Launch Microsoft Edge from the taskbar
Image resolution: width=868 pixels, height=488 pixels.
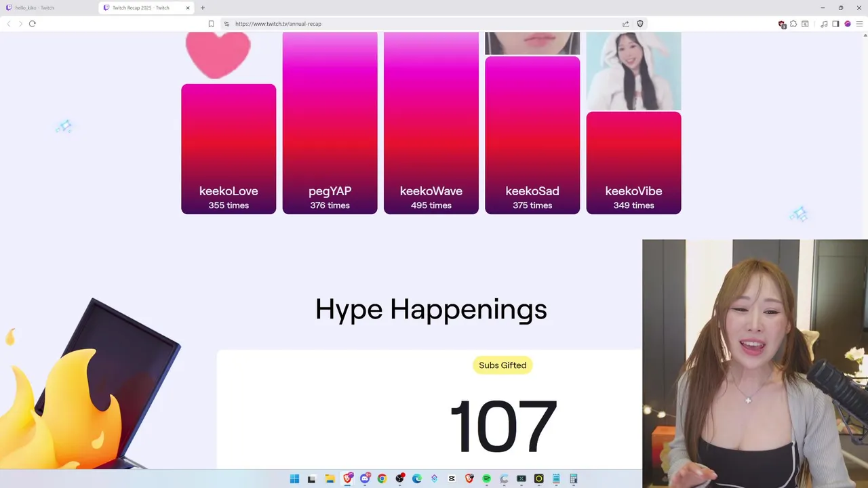417,479
